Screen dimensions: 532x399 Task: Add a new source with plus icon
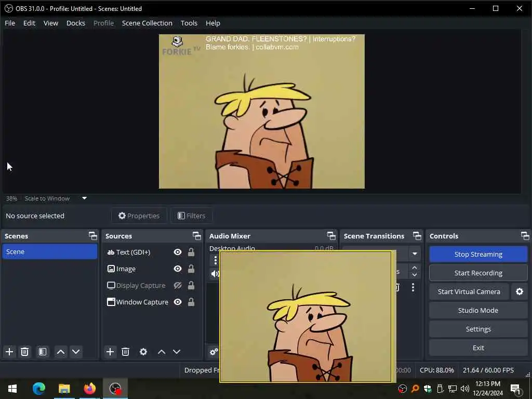pyautogui.click(x=110, y=352)
